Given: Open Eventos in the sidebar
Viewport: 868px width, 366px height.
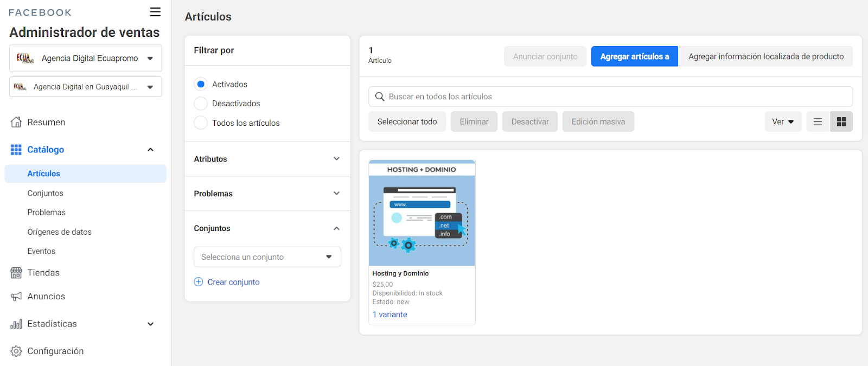Looking at the screenshot, I should click(42, 251).
